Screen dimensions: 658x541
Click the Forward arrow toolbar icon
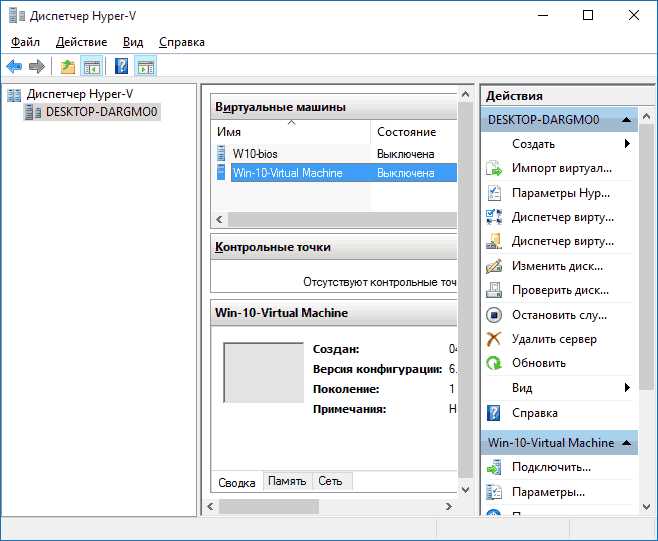coord(37,66)
